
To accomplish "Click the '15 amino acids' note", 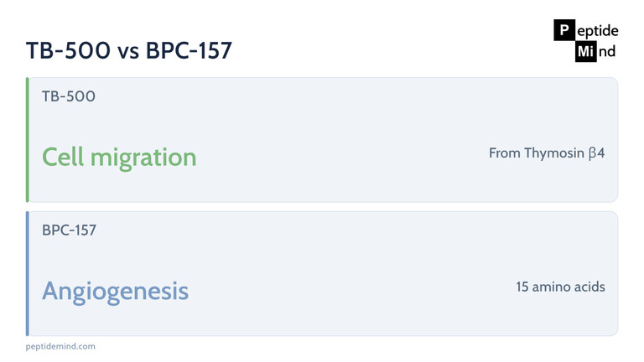I will (x=560, y=287).
